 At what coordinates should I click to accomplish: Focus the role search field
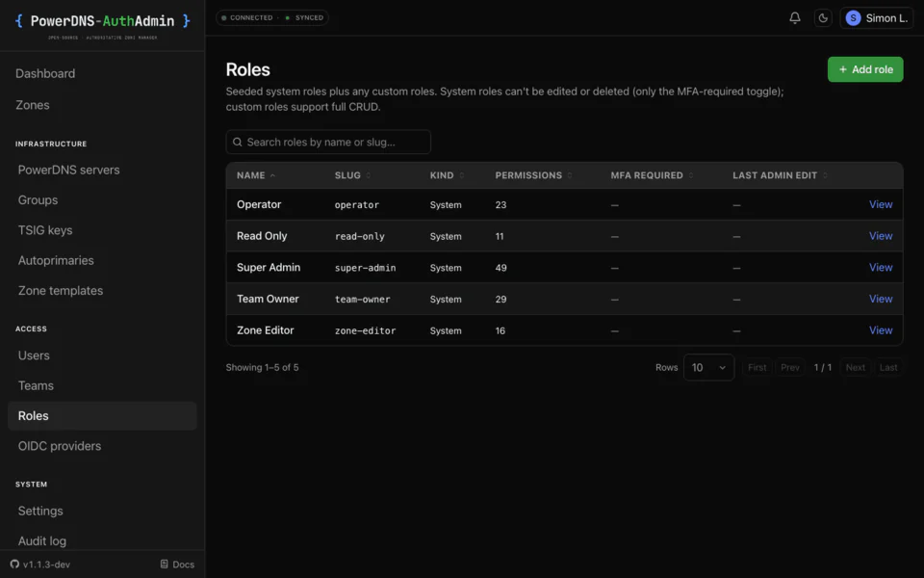click(x=328, y=143)
